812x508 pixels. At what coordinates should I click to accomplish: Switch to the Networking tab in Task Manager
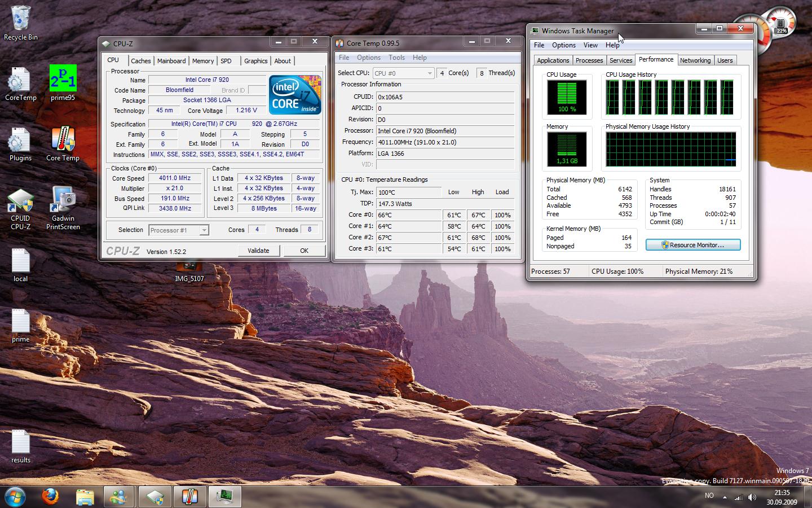coord(695,60)
